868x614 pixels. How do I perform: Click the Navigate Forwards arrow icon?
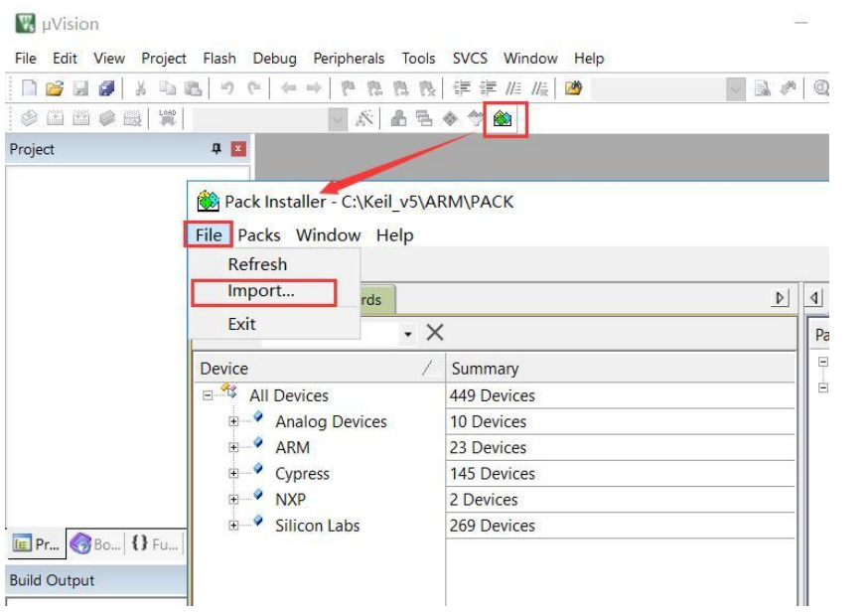tap(314, 88)
